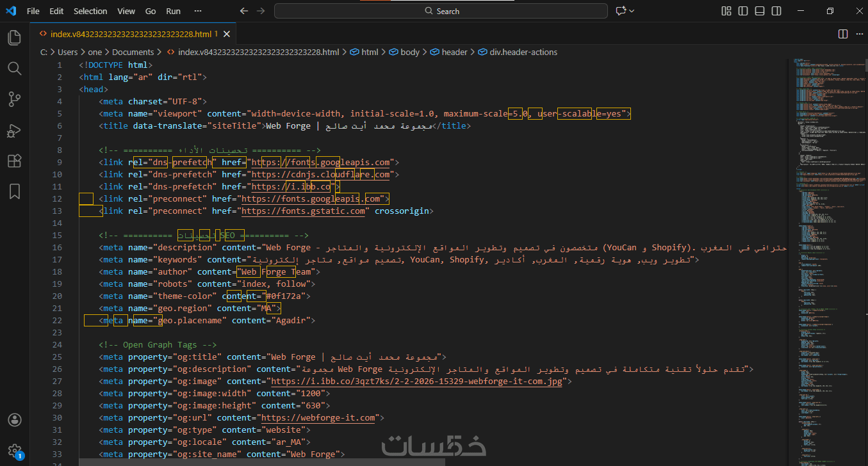Open the View menu
This screenshot has width=868, height=466.
coord(126,11)
